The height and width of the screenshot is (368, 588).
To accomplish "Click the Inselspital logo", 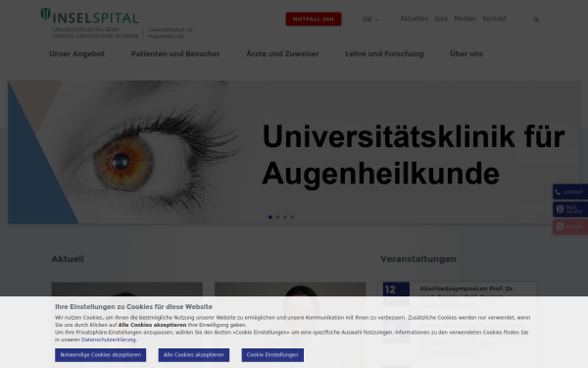I will [90, 23].
